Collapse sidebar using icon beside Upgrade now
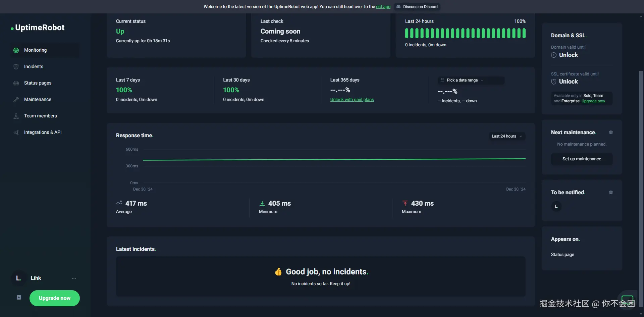Image resolution: width=644 pixels, height=317 pixels. [x=19, y=298]
